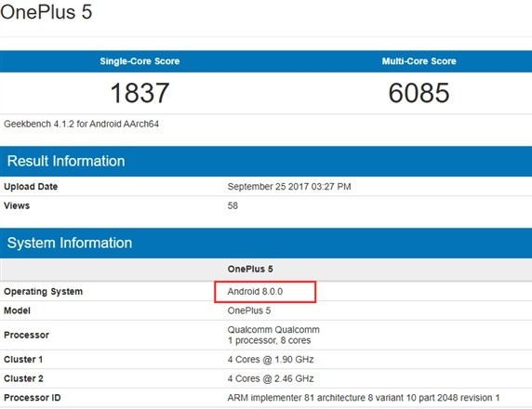Click the OnePlus 5 page title
The width and height of the screenshot is (532, 409).
tap(47, 11)
